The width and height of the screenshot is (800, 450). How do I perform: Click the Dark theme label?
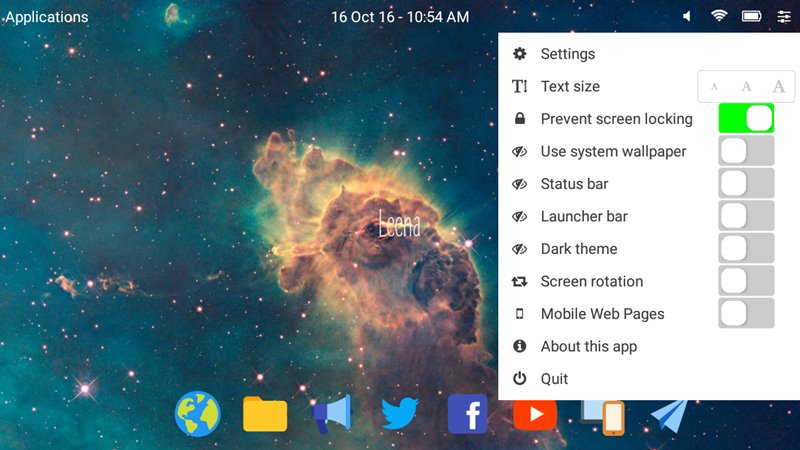[579, 248]
